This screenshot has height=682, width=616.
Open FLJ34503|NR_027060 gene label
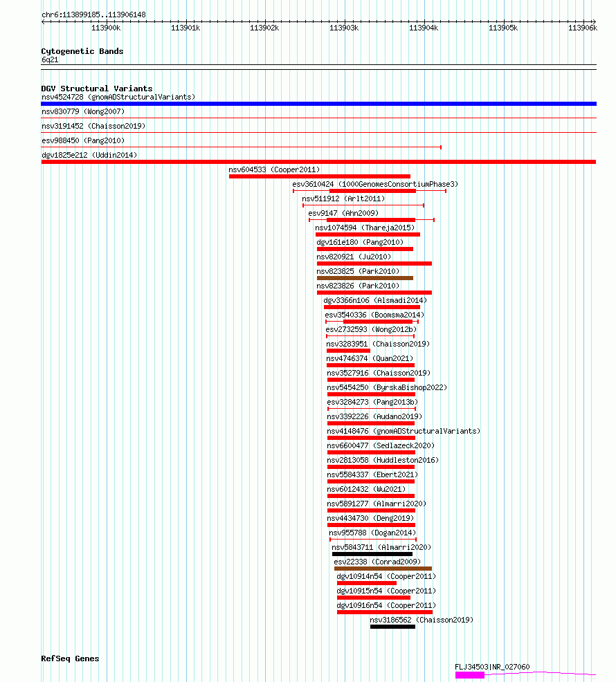coord(492,667)
